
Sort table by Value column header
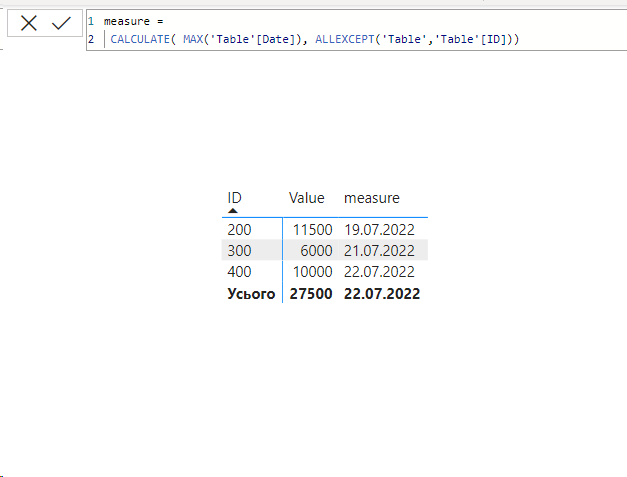click(x=307, y=198)
